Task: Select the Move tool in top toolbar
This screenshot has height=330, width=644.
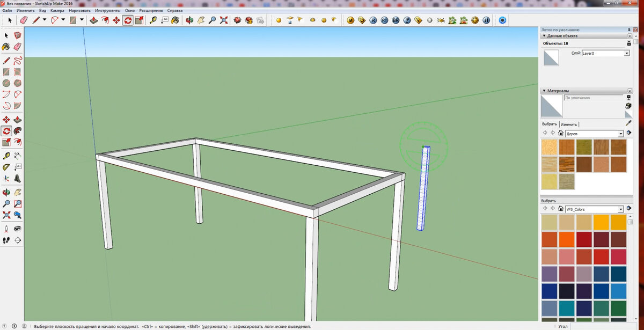Action: pyautogui.click(x=116, y=20)
